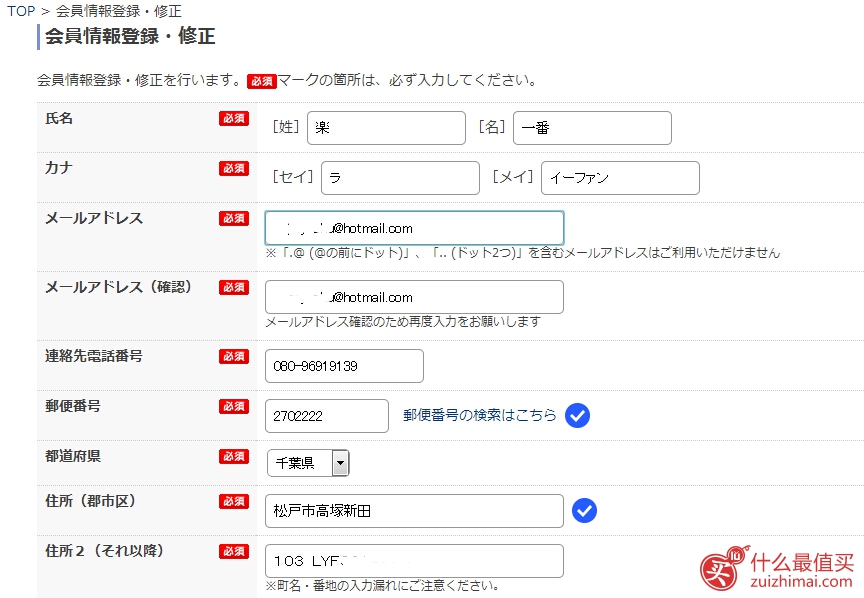The height and width of the screenshot is (598, 864).
Task: Click the 連絡先電話番号 phone number field
Action: pos(344,366)
